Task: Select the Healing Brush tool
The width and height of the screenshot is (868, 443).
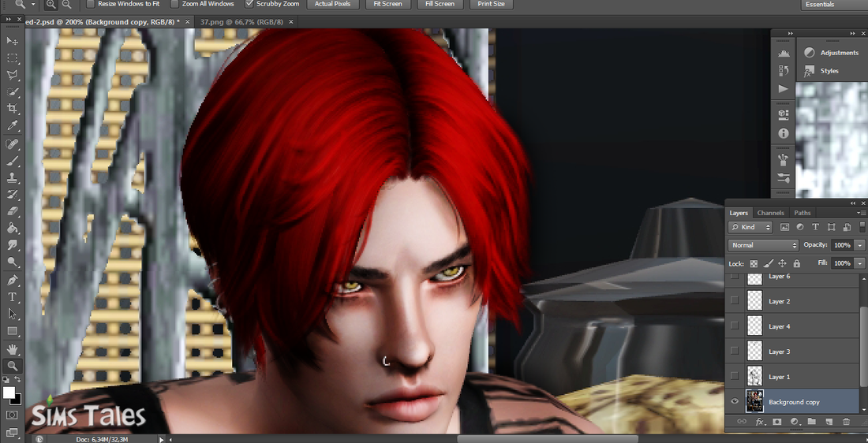Action: pos(12,144)
